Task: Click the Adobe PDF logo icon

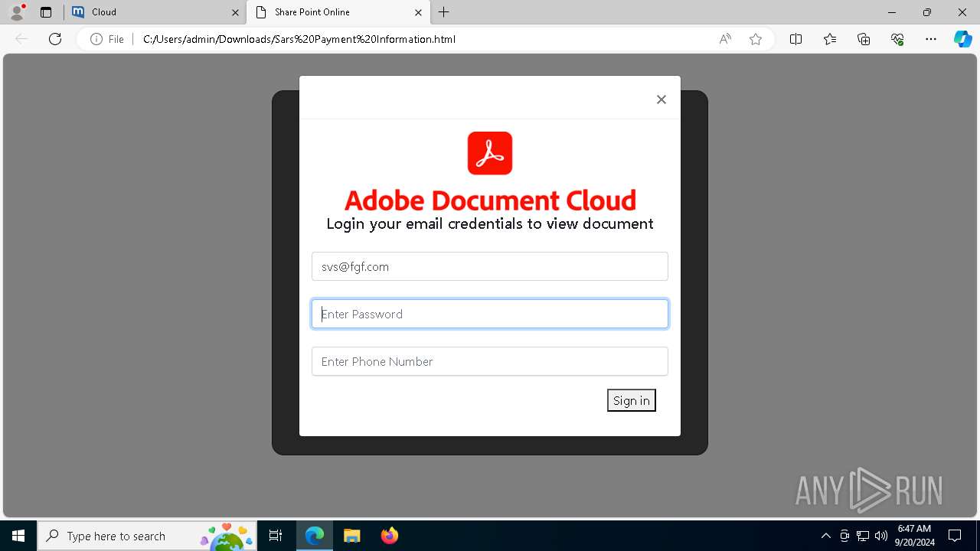Action: 490,153
